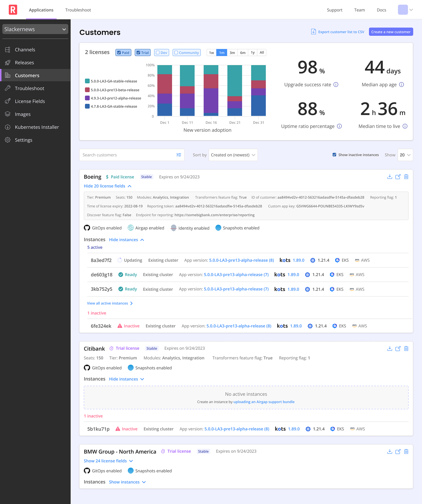Click View all active instances link

pos(110,303)
